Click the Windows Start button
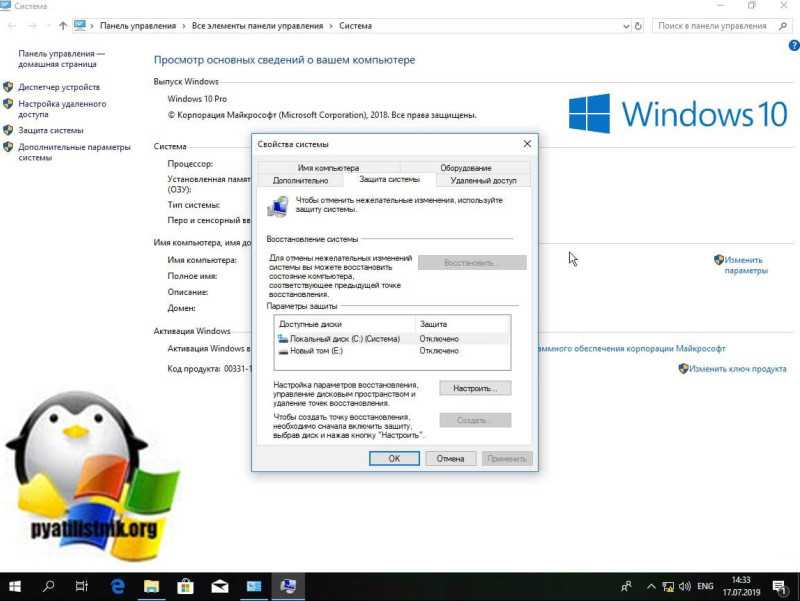 coord(15,586)
